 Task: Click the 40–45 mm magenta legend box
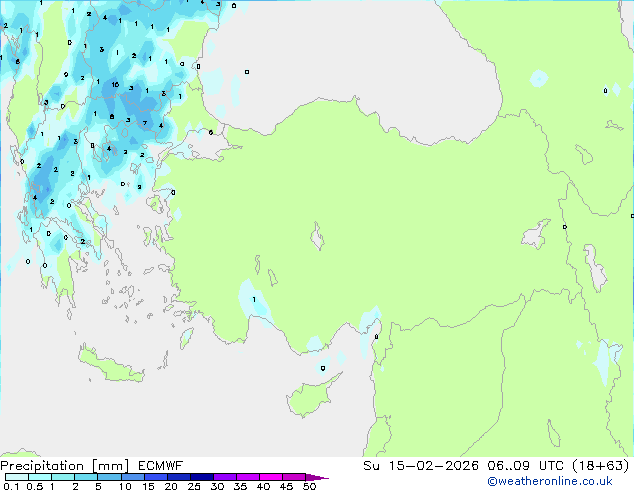coord(271,477)
